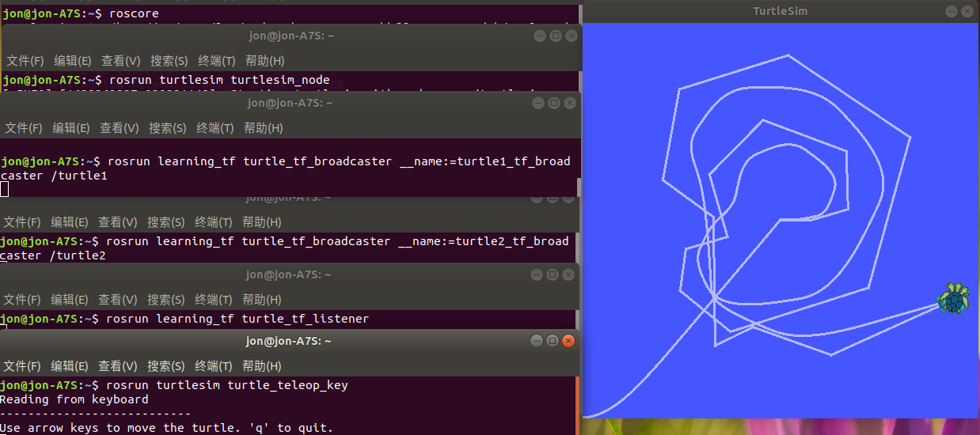Open 搜索(S) menu in turtle1 broadcaster terminal
The height and width of the screenshot is (435, 980).
pyautogui.click(x=168, y=128)
